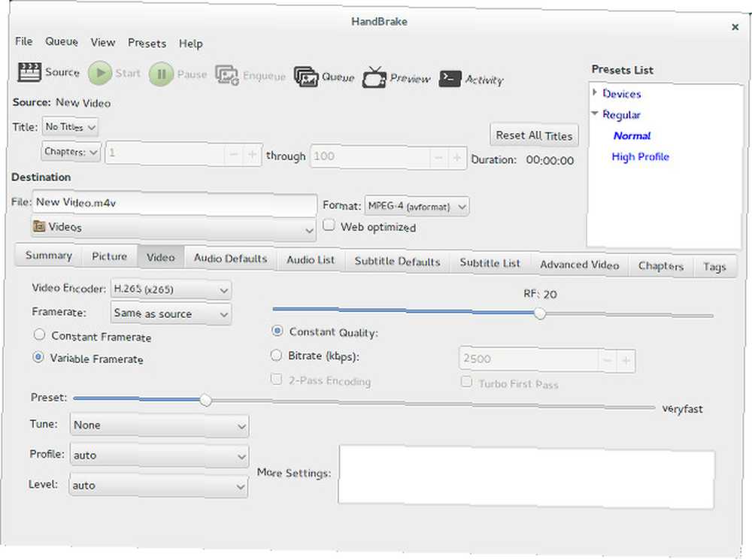Switch to the Audio Defaults tab
The height and width of the screenshot is (560, 752).
[231, 259]
